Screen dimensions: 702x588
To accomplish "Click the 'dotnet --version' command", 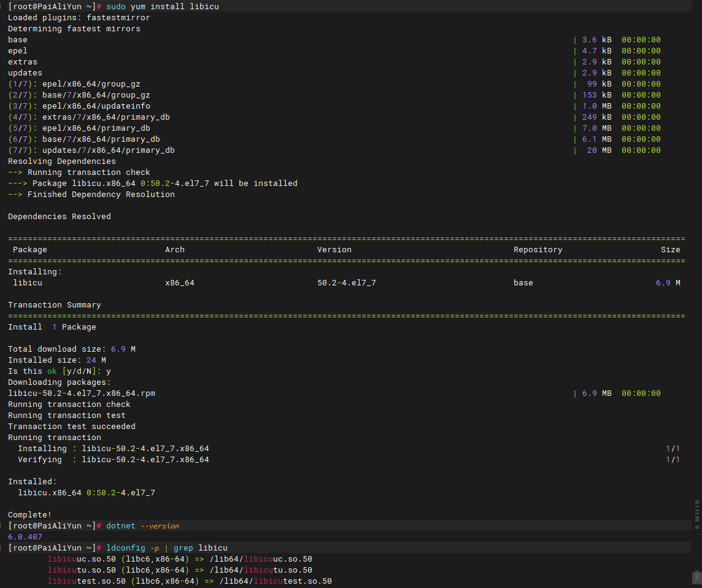I will (x=142, y=526).
